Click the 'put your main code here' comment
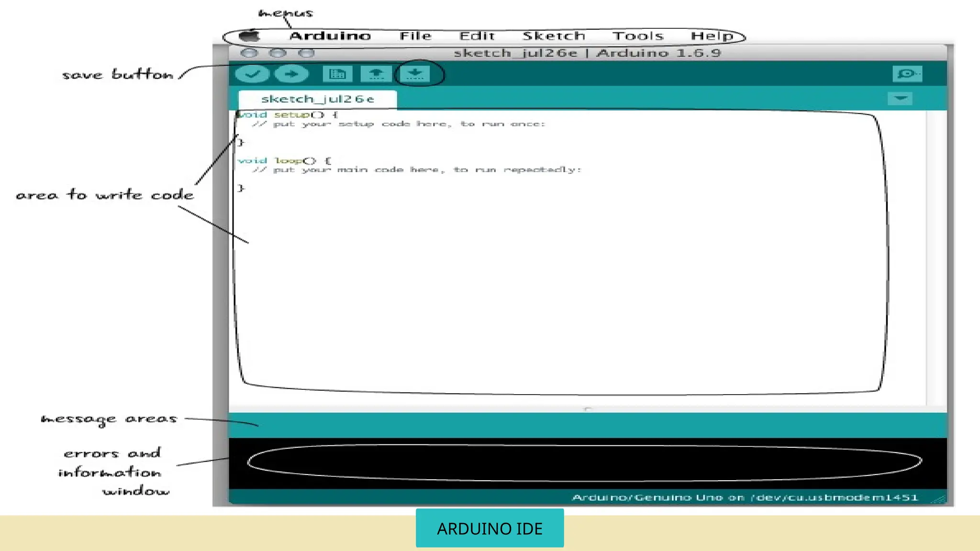Screen dimensions: 980x551 click(x=417, y=170)
